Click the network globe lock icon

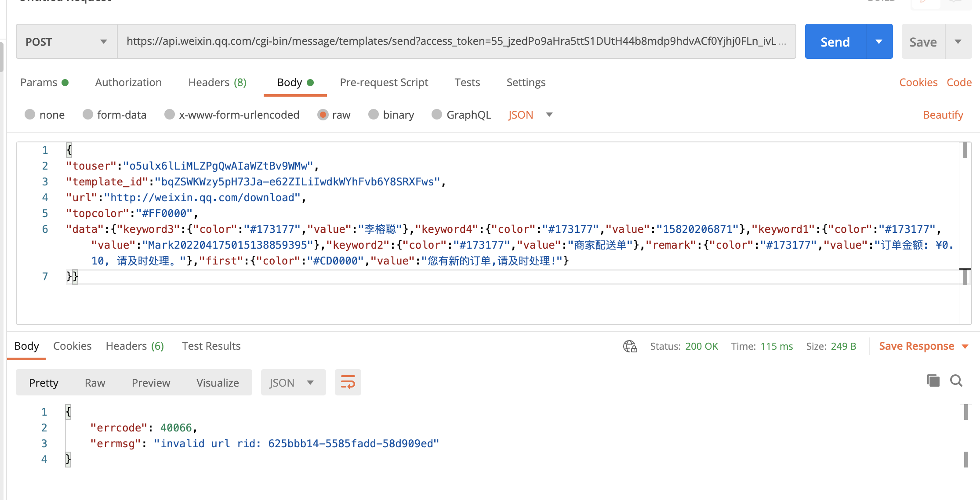tap(630, 346)
